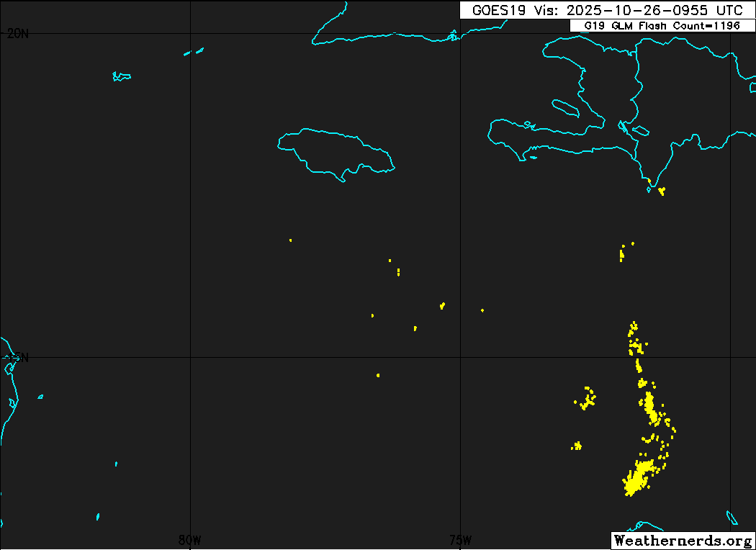Select the 75W longitude label
This screenshot has width=756, height=550.
pos(460,540)
